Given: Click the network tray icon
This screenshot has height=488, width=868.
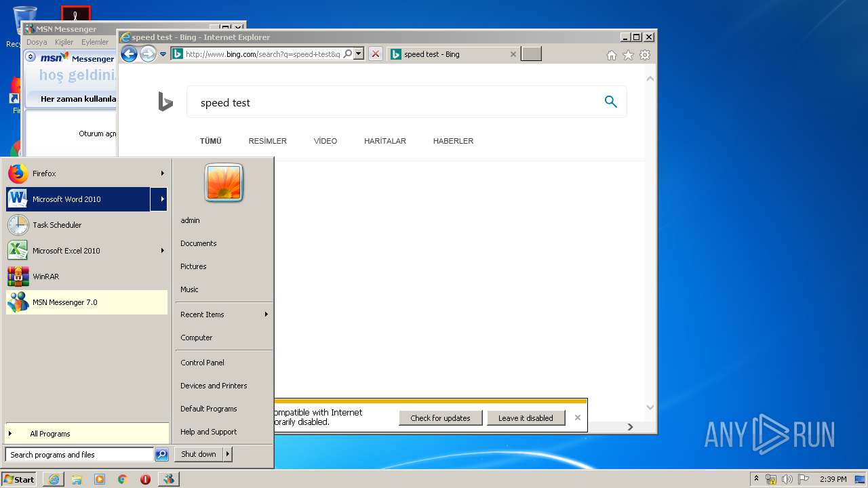Looking at the screenshot, I should click(x=771, y=479).
